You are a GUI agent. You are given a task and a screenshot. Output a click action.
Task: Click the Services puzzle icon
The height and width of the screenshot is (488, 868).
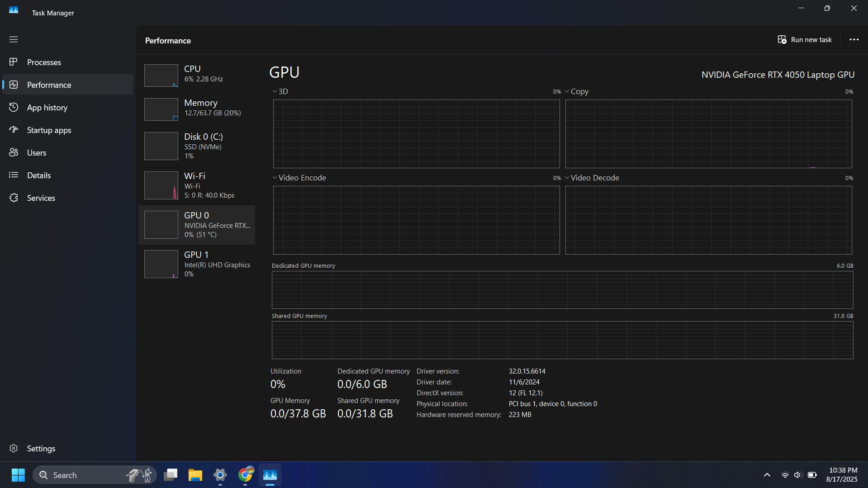(x=14, y=198)
